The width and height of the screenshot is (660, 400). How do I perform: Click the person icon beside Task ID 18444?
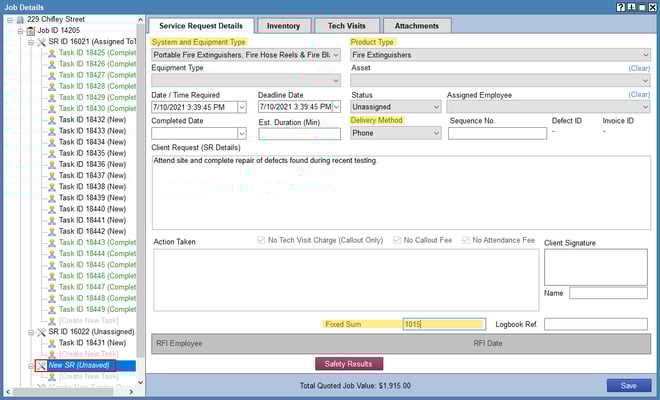pyautogui.click(x=52, y=254)
